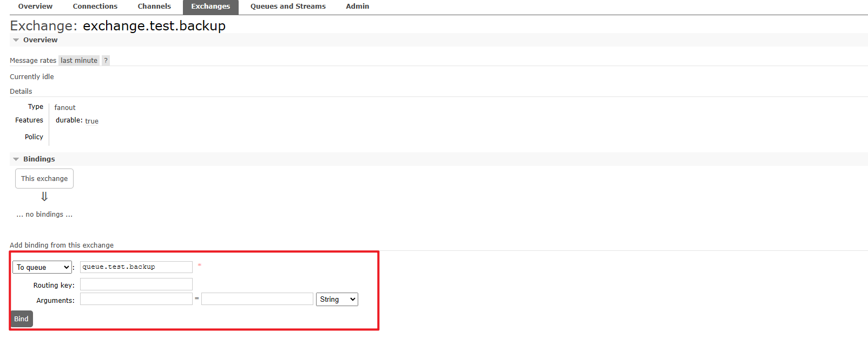Focus the queue.test.backup destination field
868x337 pixels.
[136, 267]
